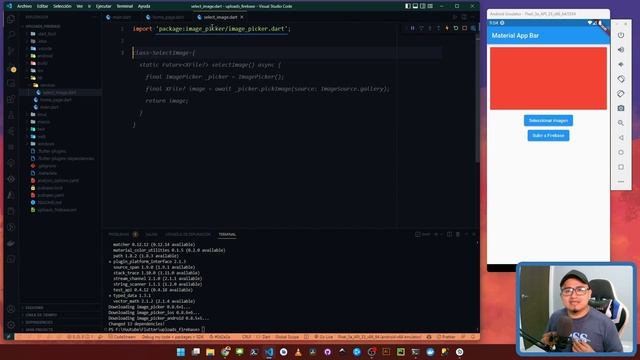
Task: Raise emulator volume with volume up icon
Action: [621, 50]
